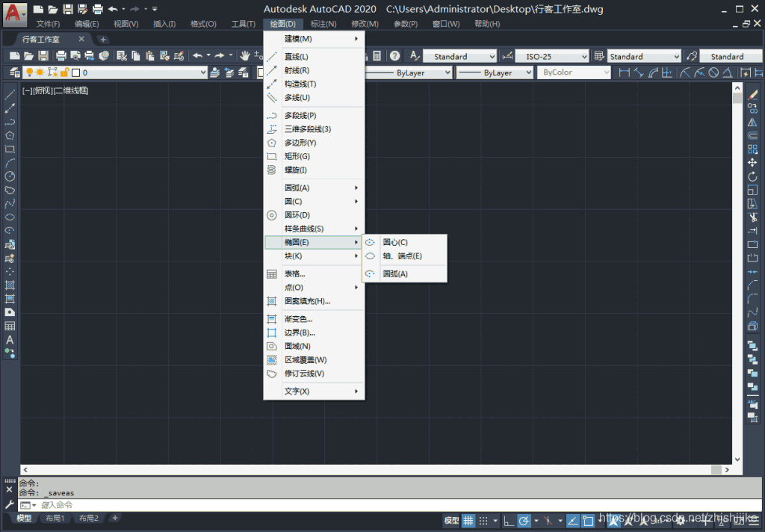This screenshot has height=532, width=765.
Task: Click the command line input field
Action: tap(389, 505)
